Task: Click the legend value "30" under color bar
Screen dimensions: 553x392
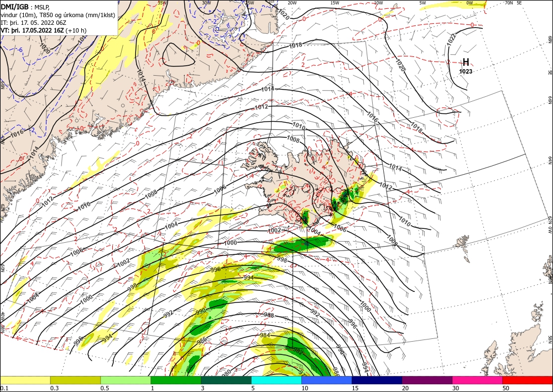Action: [x=456, y=388]
